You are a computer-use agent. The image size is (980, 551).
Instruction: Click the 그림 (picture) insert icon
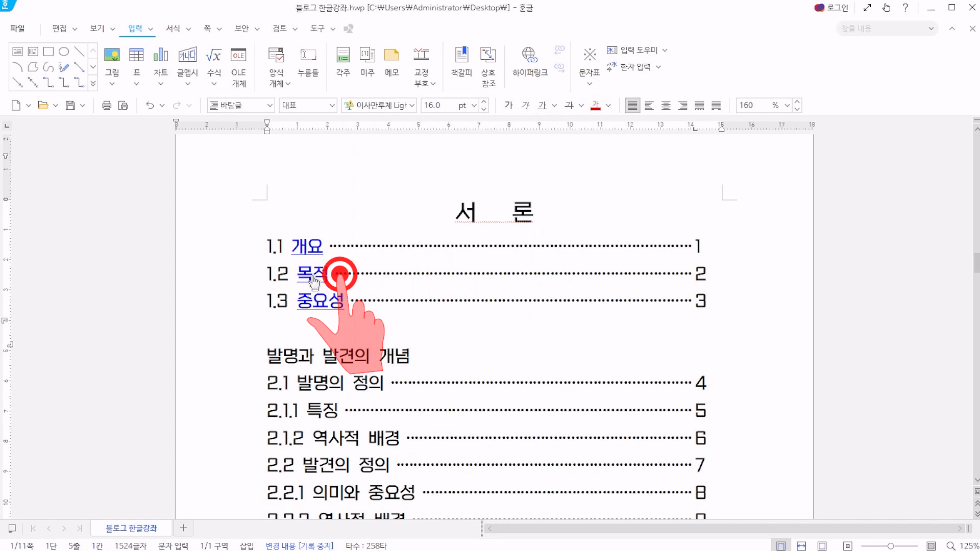pos(112,55)
